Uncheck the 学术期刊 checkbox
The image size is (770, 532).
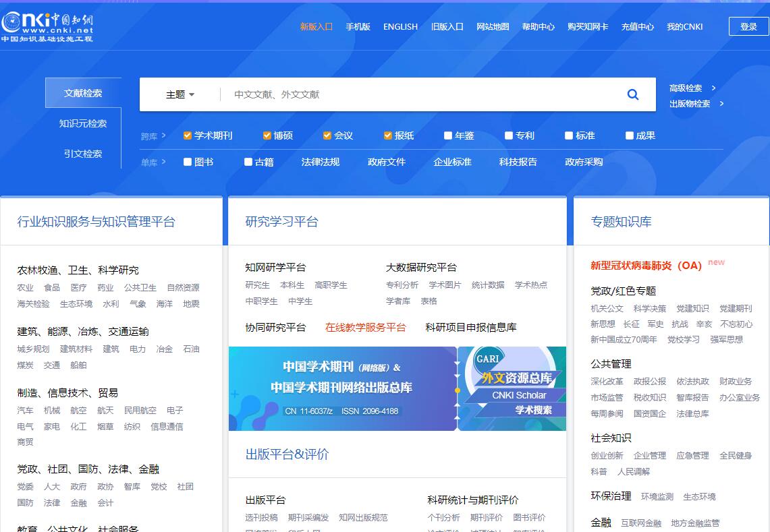[x=187, y=136]
